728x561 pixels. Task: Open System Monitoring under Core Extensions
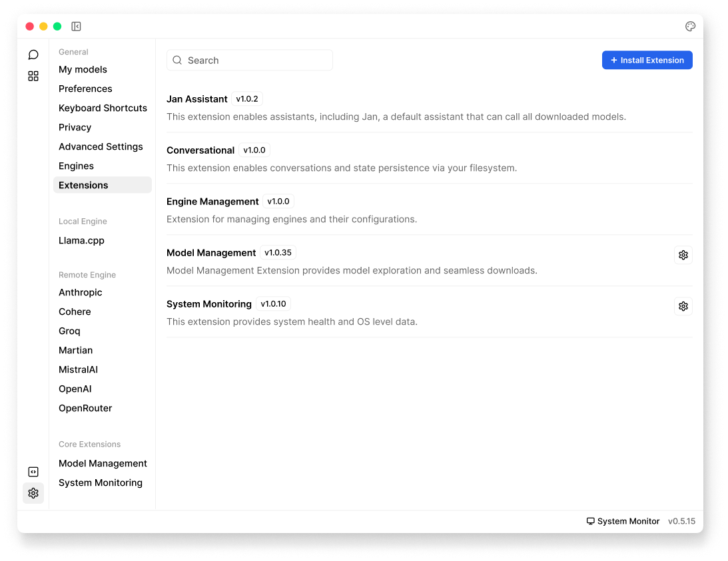point(101,482)
